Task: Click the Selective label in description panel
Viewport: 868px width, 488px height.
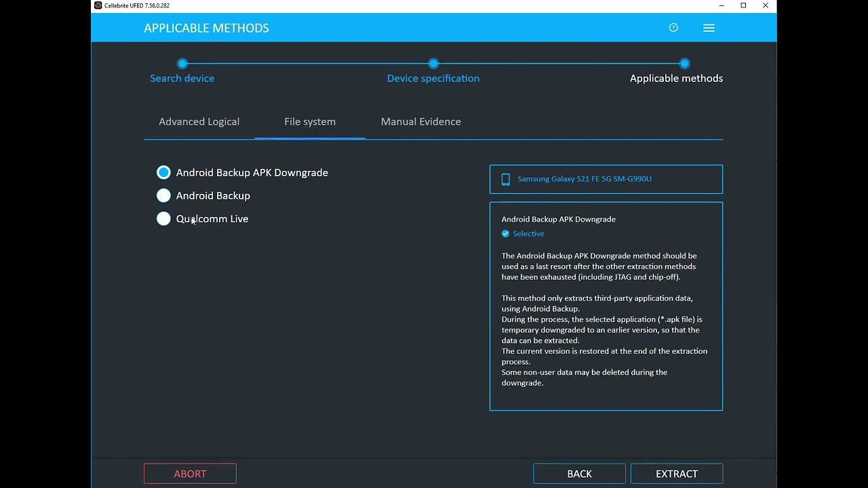Action: (x=528, y=234)
